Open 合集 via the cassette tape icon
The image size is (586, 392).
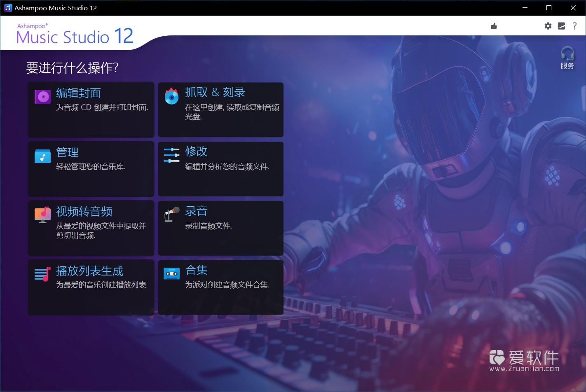tap(171, 273)
